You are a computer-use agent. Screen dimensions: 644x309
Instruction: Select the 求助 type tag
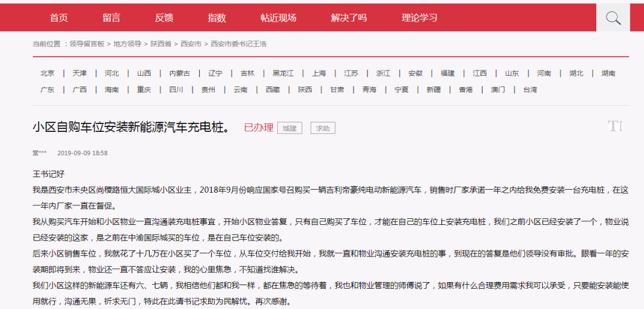coord(323,128)
